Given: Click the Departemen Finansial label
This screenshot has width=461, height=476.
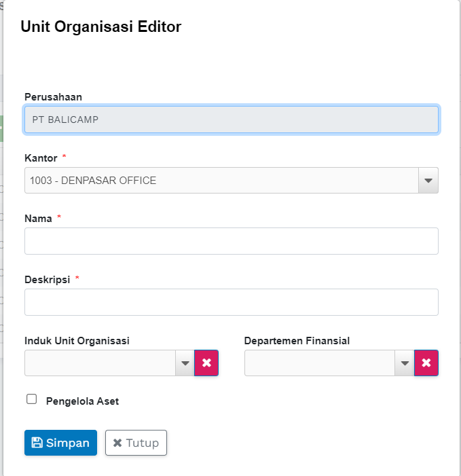Looking at the screenshot, I should coord(297,341).
